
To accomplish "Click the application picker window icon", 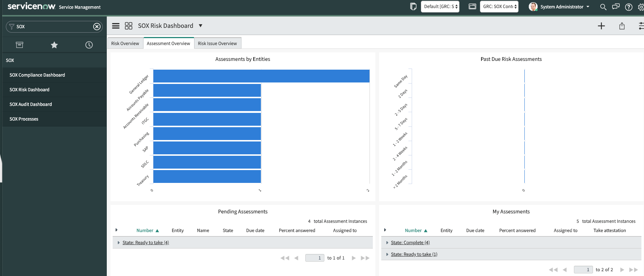I will tap(472, 7).
